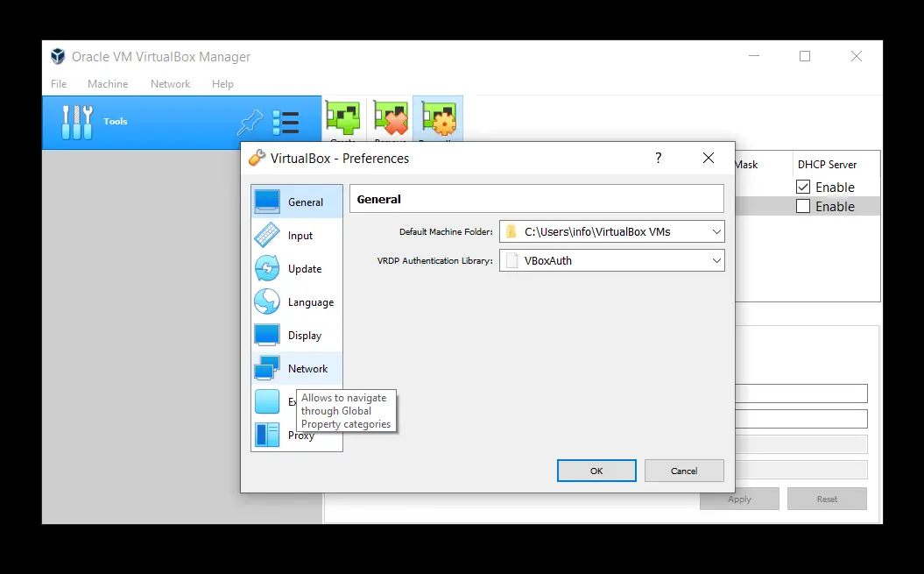Select the General category icon
The width and height of the screenshot is (924, 574).
pos(267,202)
